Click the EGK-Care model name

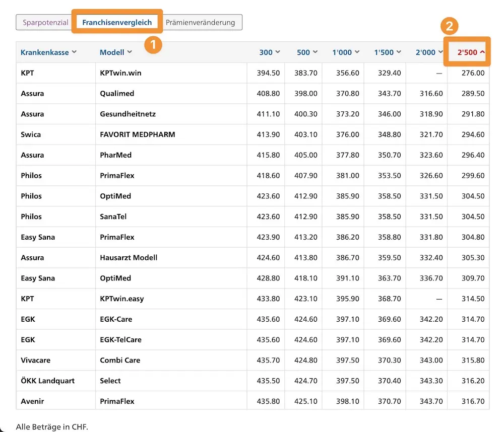tap(116, 319)
